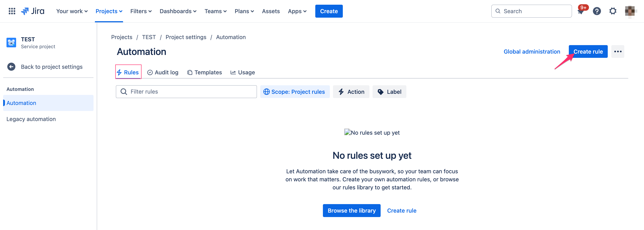Change the Scope: Project rules filter
Image resolution: width=644 pixels, height=230 pixels.
coord(295,92)
